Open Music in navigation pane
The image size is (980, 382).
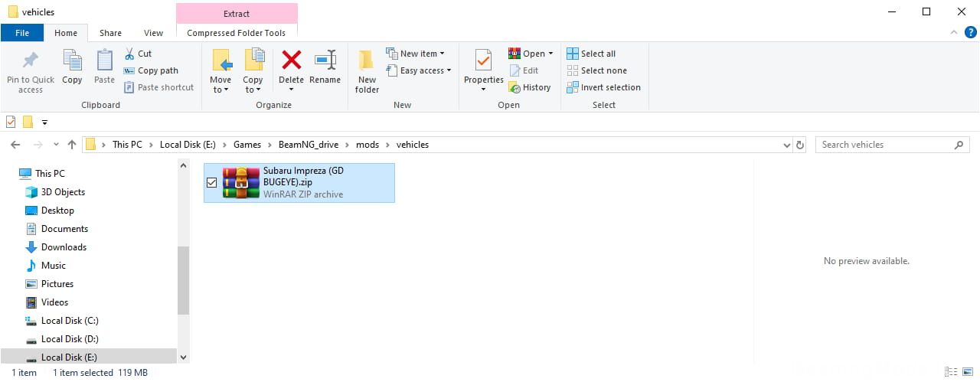coord(54,266)
